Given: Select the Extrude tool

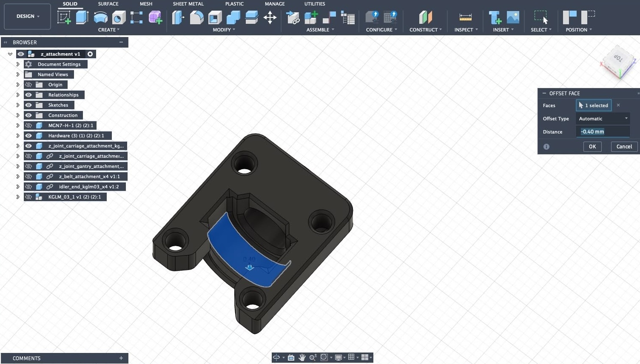Looking at the screenshot, I should [82, 17].
